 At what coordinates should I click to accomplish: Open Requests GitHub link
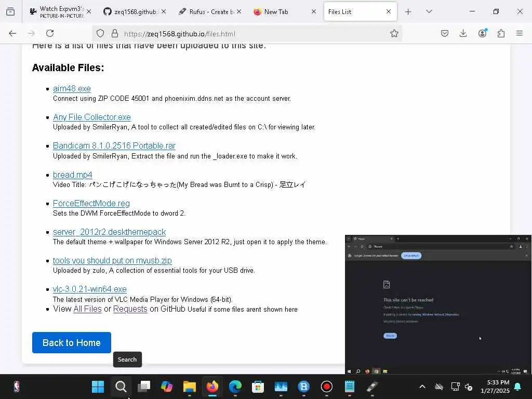(x=130, y=309)
